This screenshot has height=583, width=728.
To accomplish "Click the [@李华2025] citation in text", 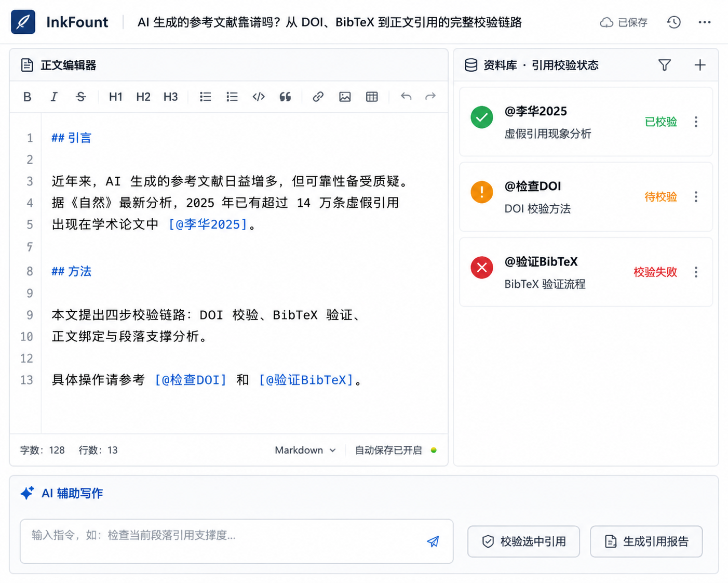I will coord(208,224).
